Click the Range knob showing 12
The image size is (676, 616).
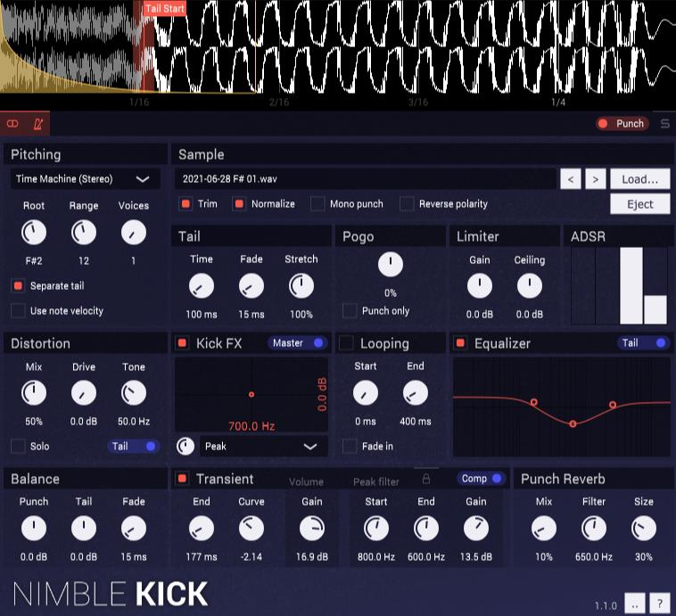[x=84, y=233]
